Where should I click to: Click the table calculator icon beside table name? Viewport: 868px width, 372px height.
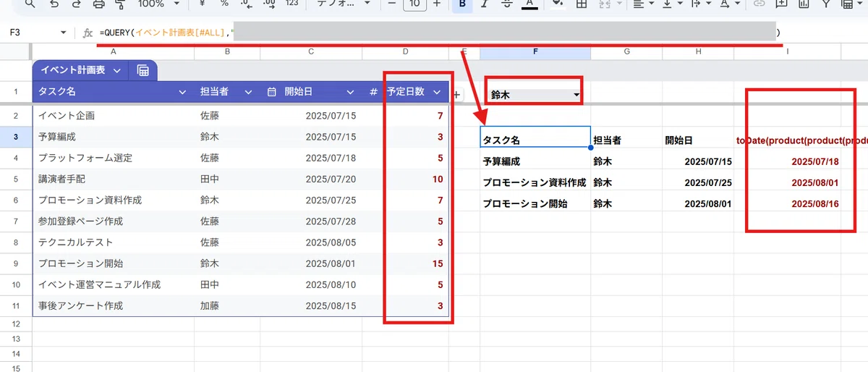[143, 70]
